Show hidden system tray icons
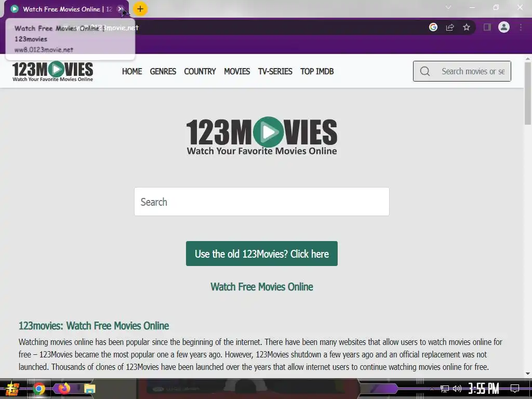 [x=432, y=389]
